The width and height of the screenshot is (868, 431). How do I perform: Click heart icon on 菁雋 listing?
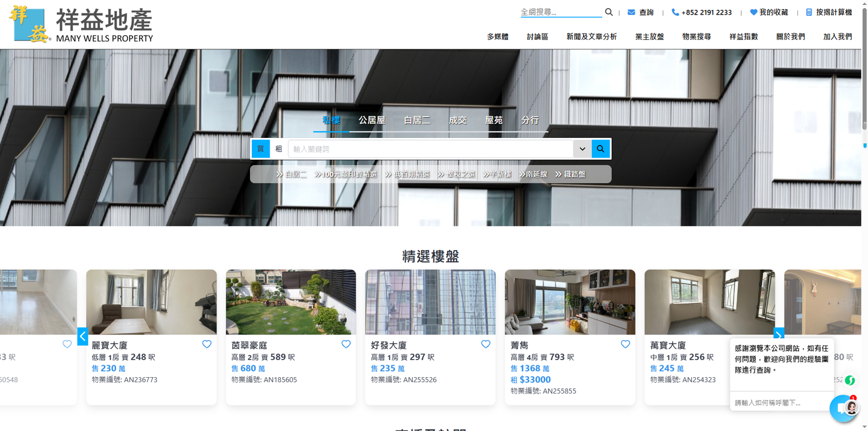626,344
